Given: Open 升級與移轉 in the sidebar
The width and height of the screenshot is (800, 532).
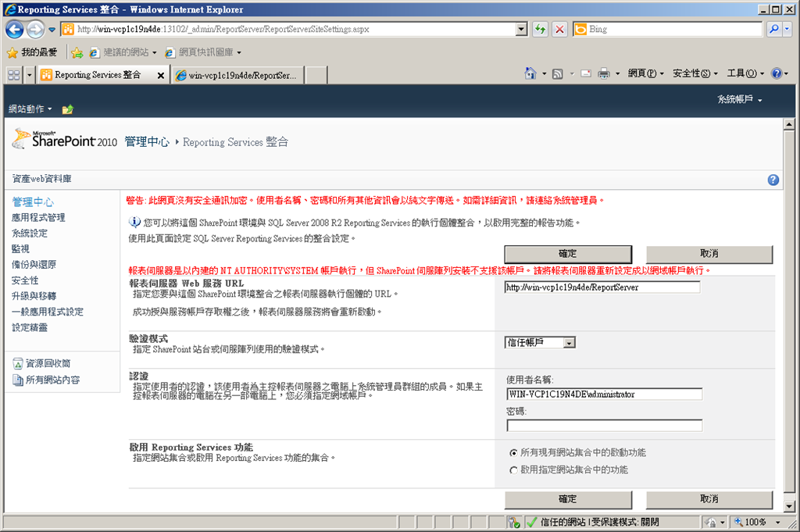Looking at the screenshot, I should tap(34, 296).
